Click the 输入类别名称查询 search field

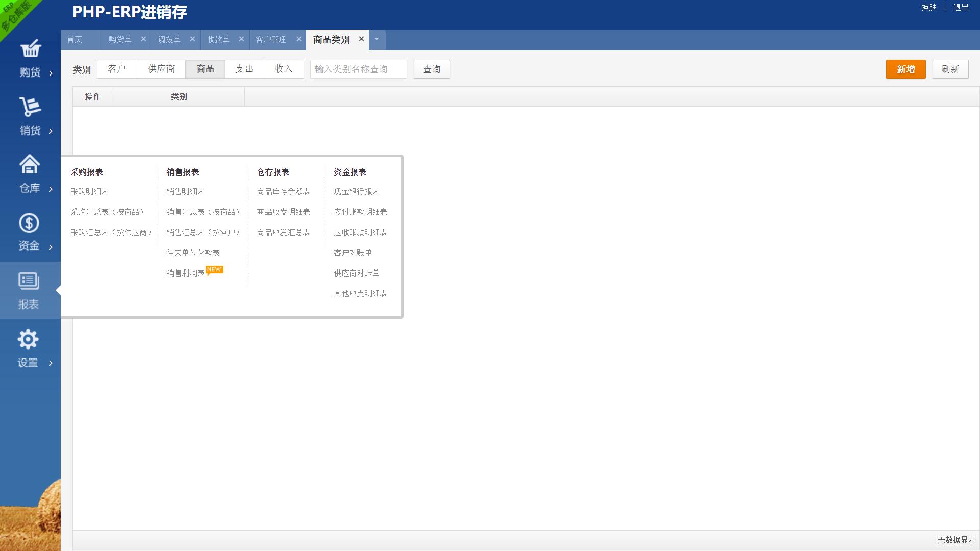(x=358, y=69)
